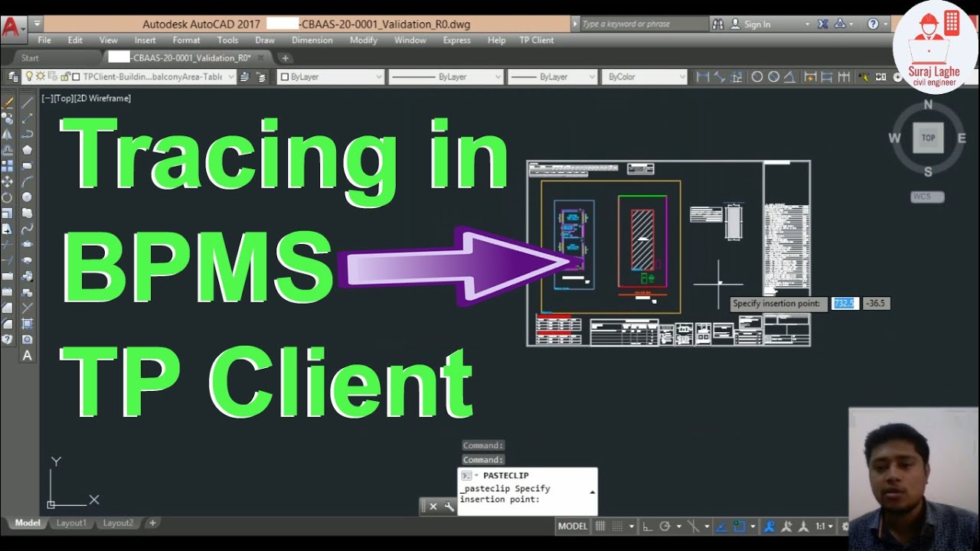Click the binoculars search icon
980x551 pixels.
[717, 24]
